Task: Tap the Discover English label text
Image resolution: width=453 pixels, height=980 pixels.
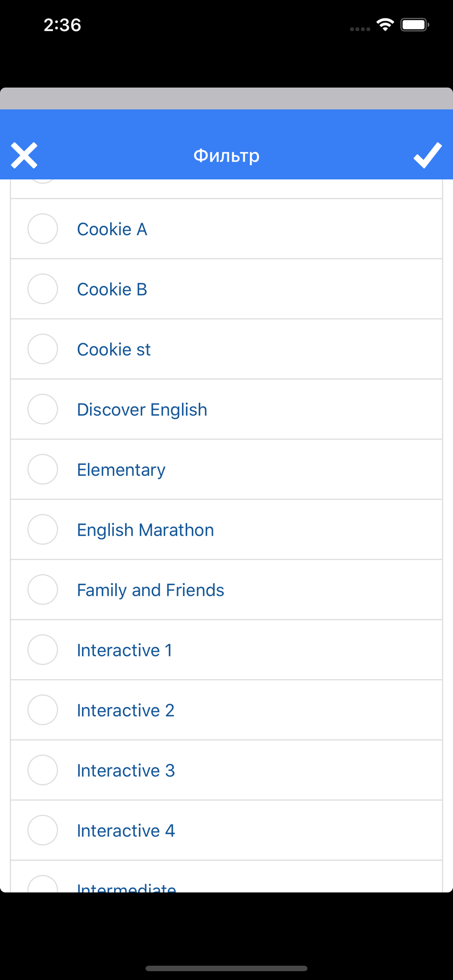Action: [x=142, y=410]
